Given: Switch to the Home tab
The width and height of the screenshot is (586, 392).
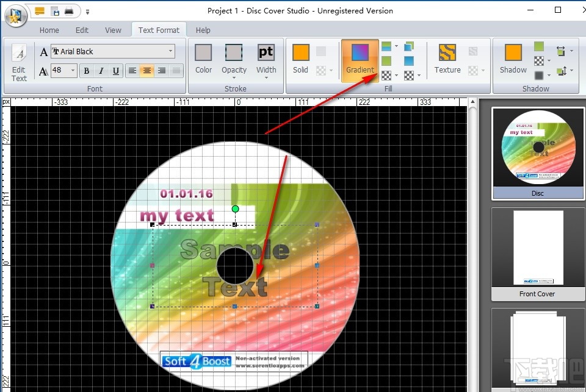Looking at the screenshot, I should point(49,29).
